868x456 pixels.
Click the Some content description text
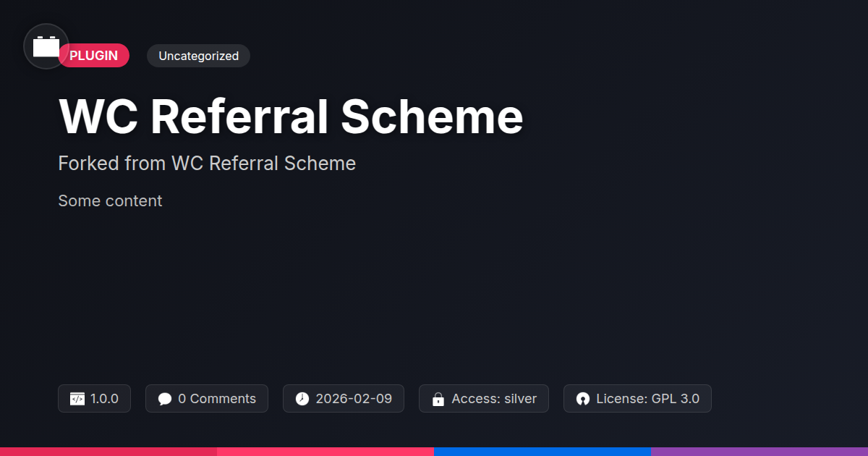[110, 200]
